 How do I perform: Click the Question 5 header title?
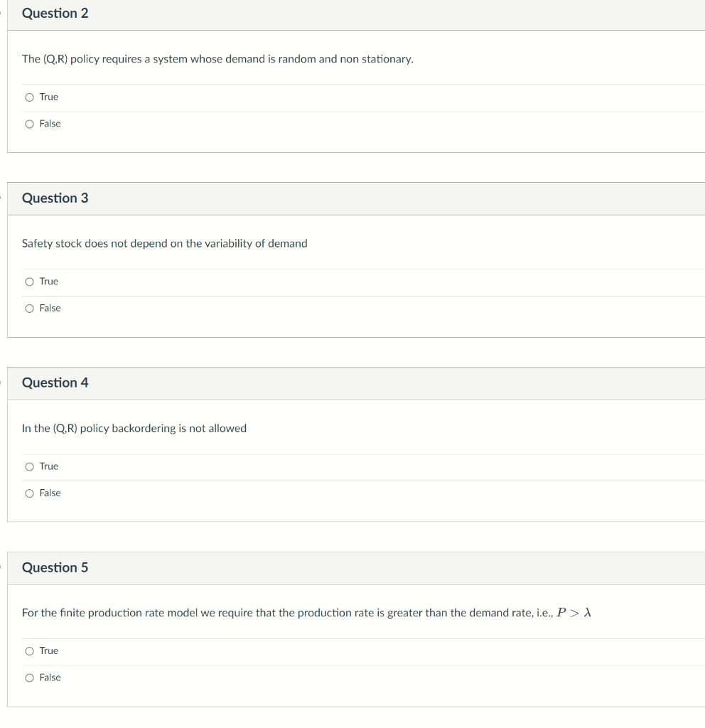[x=55, y=568]
